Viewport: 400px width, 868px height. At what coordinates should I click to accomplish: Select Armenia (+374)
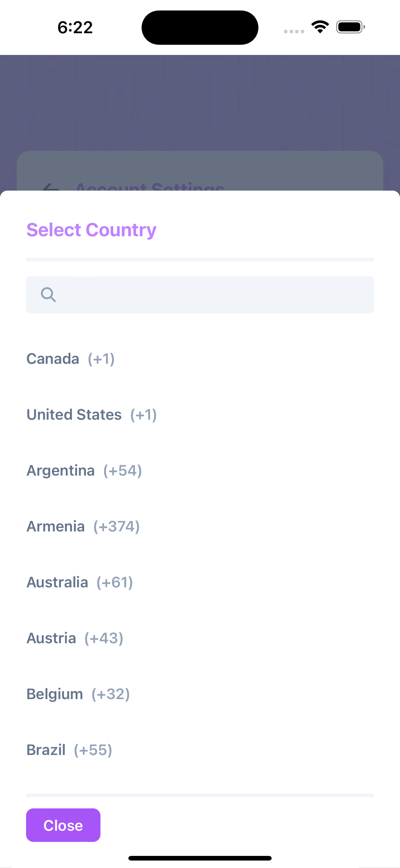coord(83,526)
